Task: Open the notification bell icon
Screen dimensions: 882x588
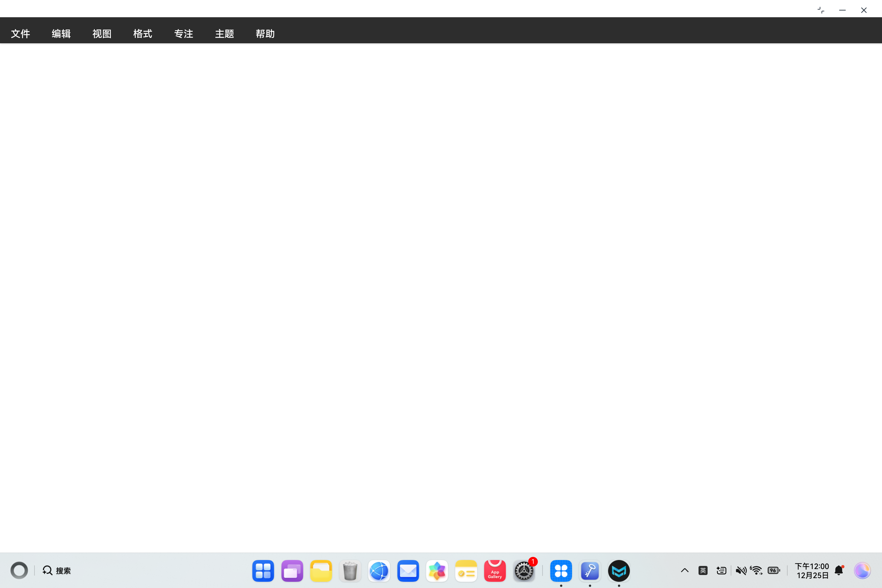Action: pos(839,570)
